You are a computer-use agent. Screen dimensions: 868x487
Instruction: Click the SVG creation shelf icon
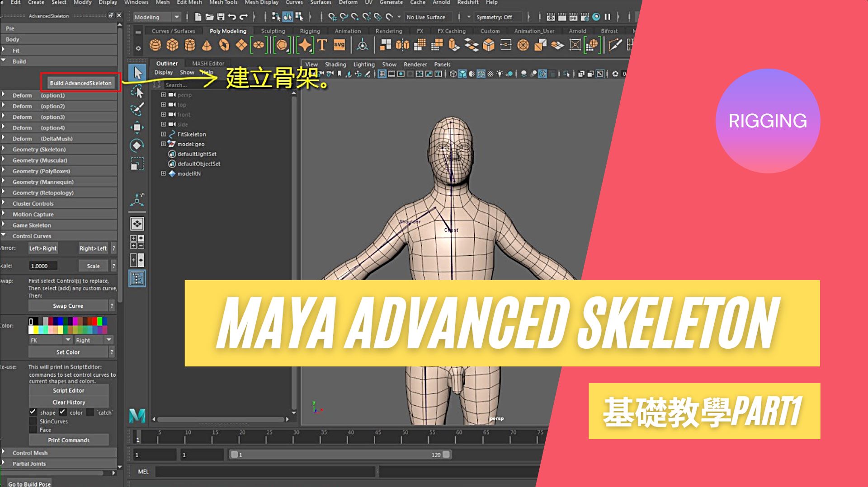click(x=339, y=45)
